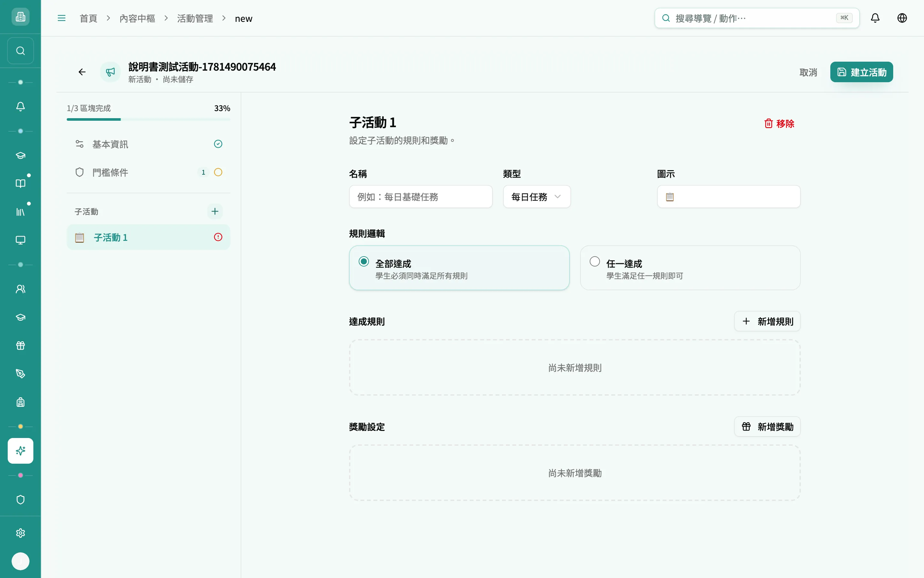Click the 'new' breadcrumb text

(244, 18)
